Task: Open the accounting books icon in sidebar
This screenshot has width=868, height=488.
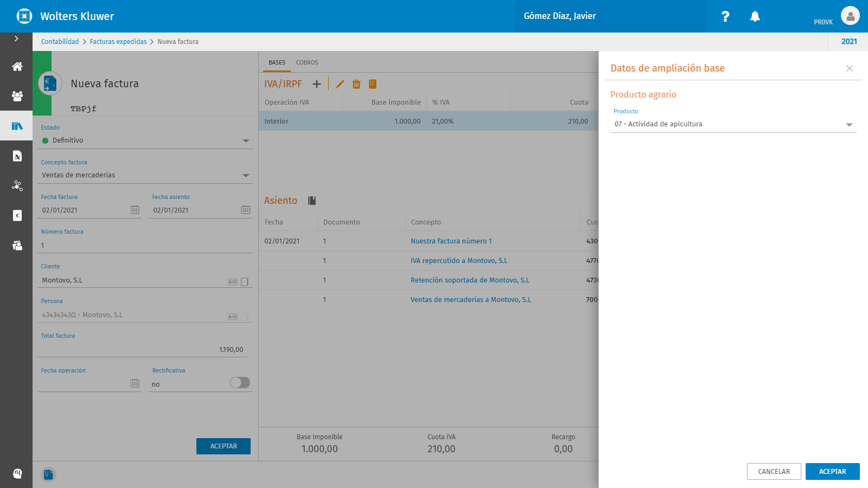Action: 17,126
